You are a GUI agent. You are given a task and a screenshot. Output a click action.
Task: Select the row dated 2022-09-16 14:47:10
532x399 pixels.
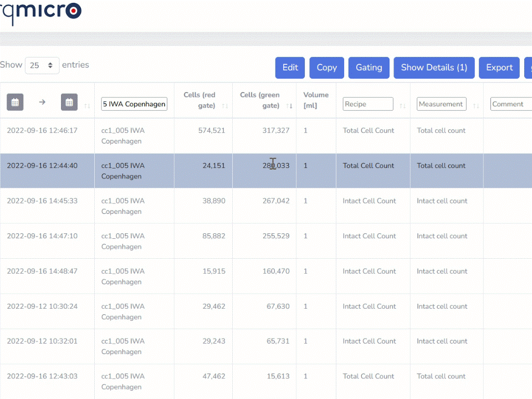click(266, 241)
